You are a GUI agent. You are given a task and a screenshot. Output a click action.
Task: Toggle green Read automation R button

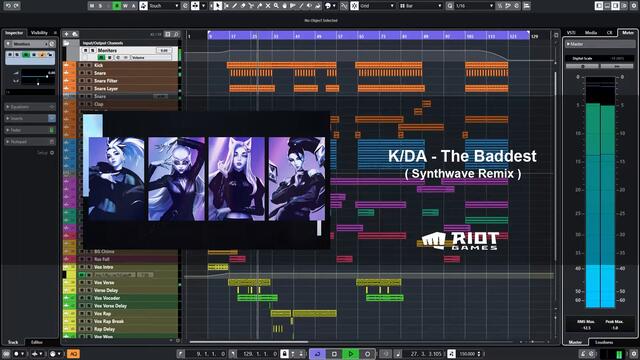coord(117,6)
